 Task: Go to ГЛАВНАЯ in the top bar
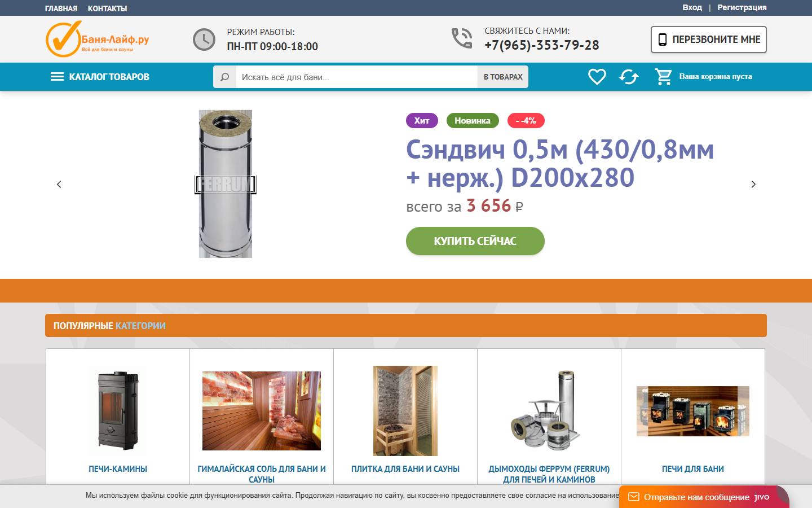coord(61,8)
